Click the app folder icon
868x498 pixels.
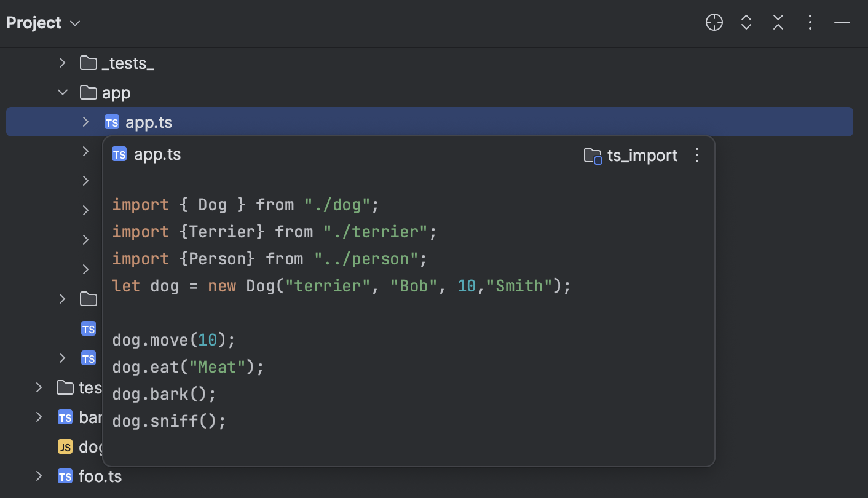(89, 92)
